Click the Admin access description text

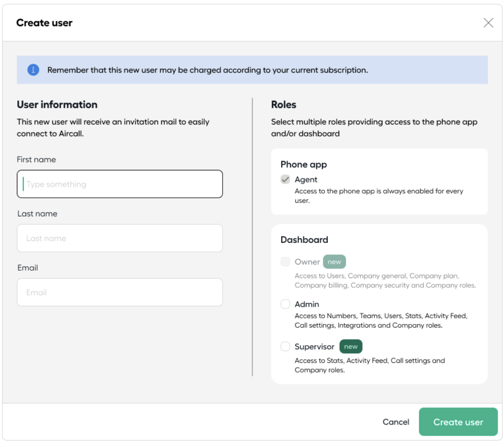(381, 320)
